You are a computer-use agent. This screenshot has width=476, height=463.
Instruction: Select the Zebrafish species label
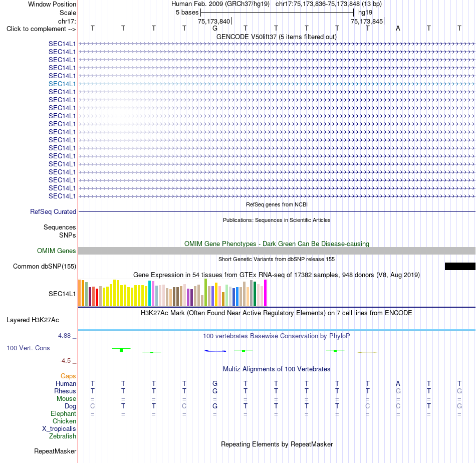click(63, 436)
